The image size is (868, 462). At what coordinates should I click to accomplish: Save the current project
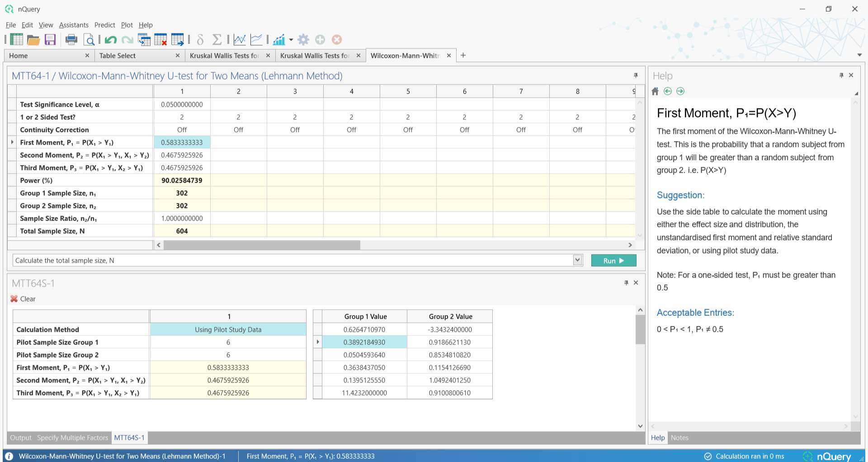click(50, 40)
